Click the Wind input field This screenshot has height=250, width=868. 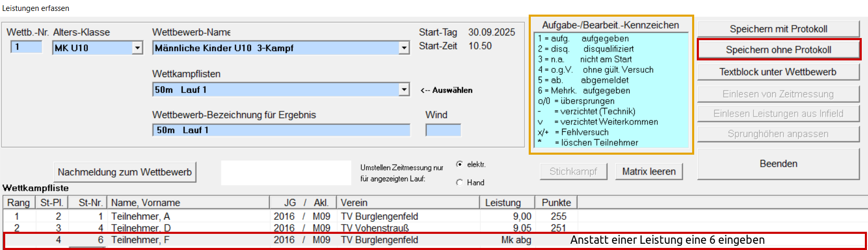tap(443, 130)
